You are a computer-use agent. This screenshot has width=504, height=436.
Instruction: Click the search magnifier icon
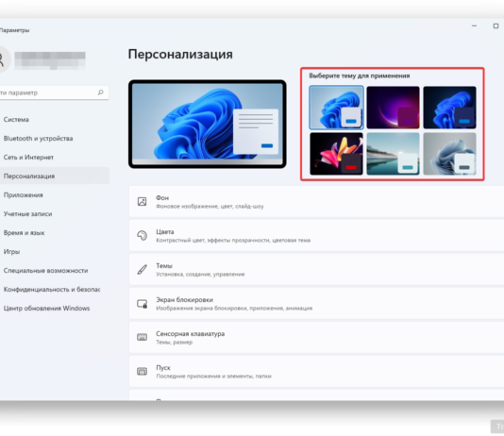(101, 92)
